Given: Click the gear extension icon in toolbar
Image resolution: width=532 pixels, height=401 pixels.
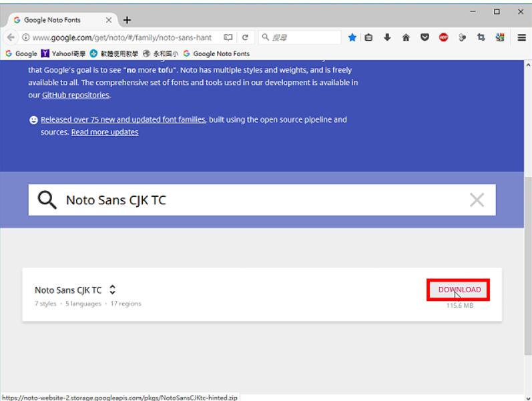Looking at the screenshot, I should (462, 37).
